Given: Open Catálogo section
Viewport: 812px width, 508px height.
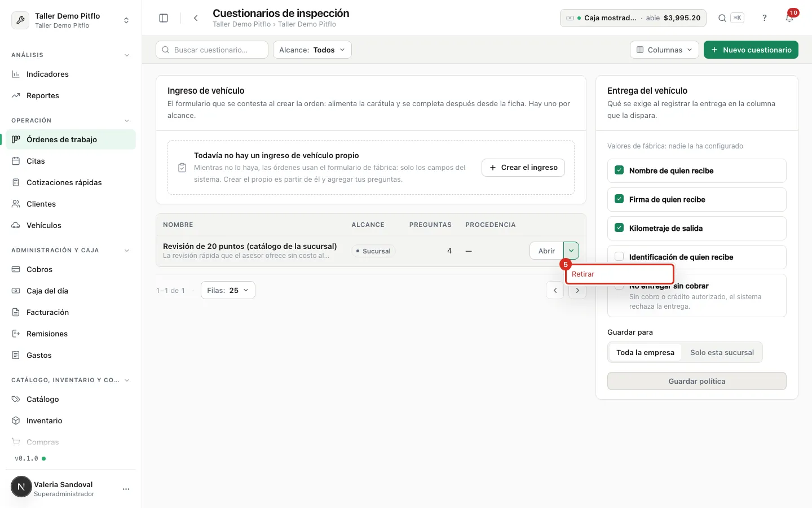Looking at the screenshot, I should 70,399.
